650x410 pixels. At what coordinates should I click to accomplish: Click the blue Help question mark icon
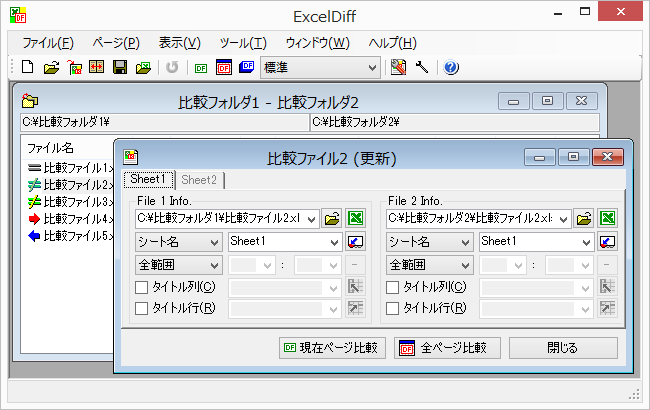[x=451, y=67]
